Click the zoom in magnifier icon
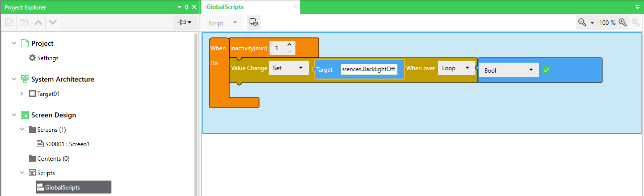 coord(623,22)
